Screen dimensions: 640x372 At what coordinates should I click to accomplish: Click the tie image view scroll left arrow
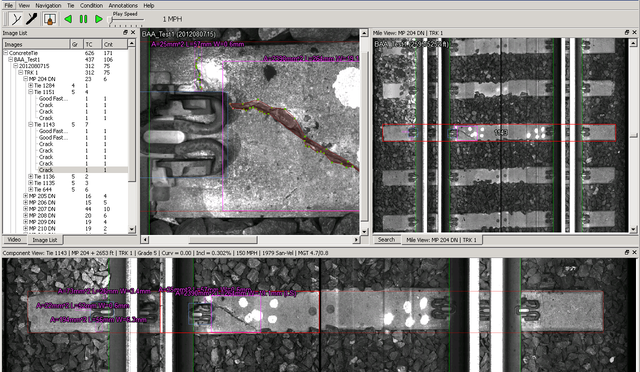tap(144, 240)
